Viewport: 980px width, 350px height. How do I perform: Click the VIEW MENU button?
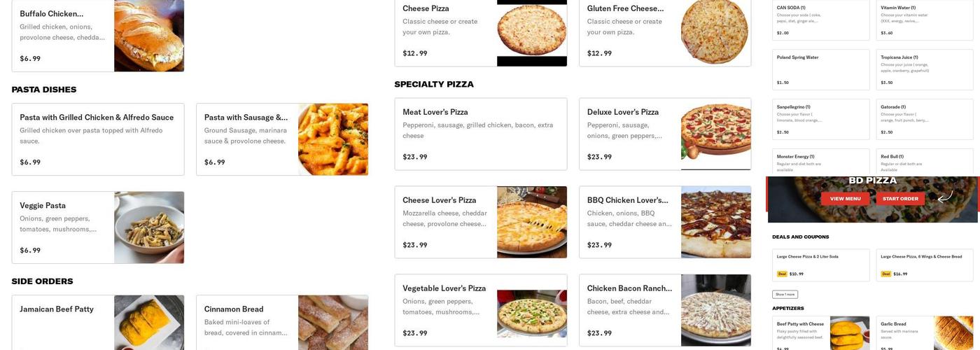tap(845, 199)
